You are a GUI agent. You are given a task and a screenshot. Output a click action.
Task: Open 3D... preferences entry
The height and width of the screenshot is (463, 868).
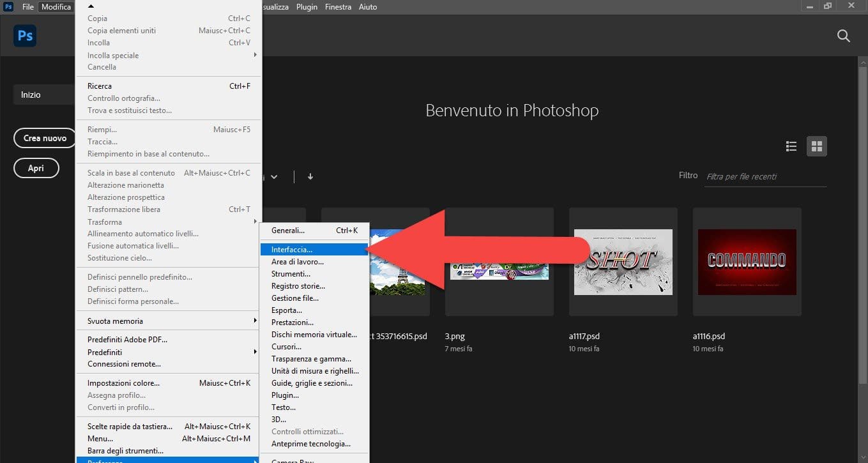tap(314, 420)
